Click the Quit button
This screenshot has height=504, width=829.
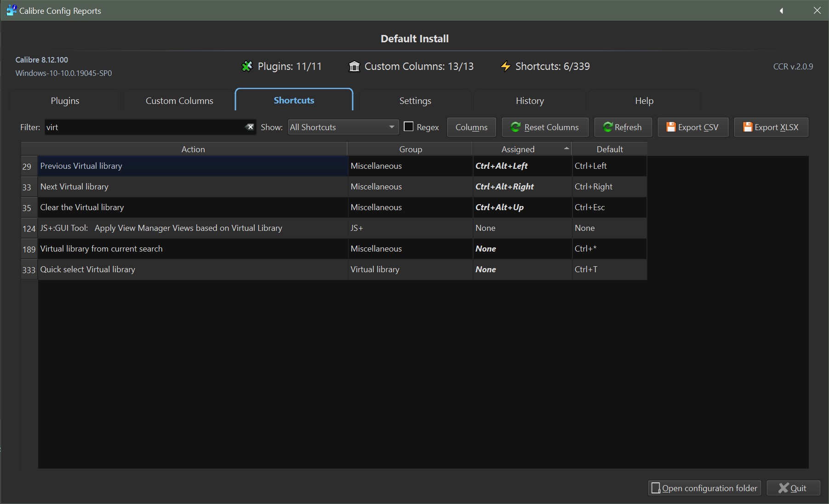pyautogui.click(x=793, y=488)
